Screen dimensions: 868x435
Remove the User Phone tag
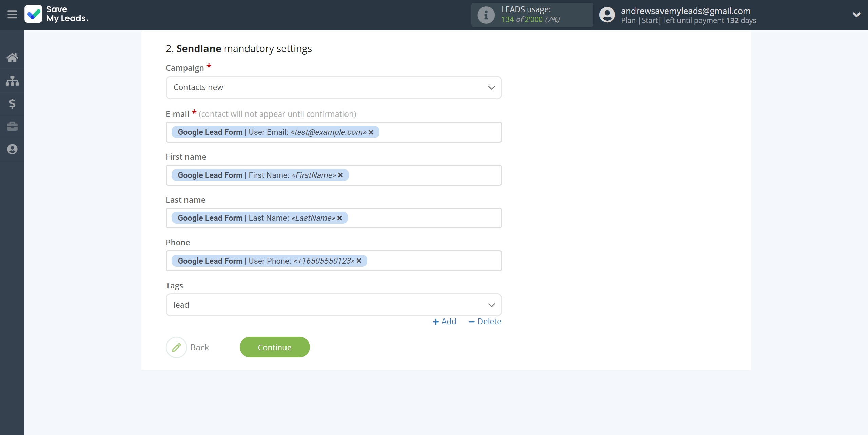(x=359, y=261)
